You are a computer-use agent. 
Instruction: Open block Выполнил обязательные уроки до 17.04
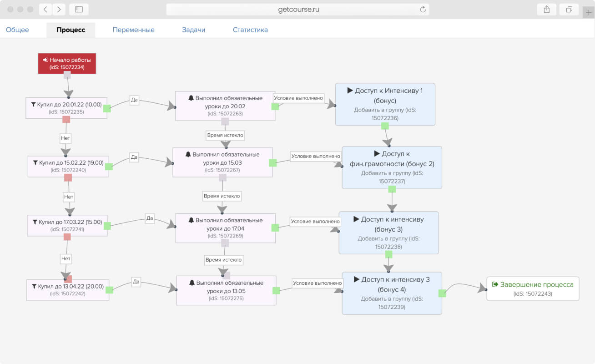[226, 228]
